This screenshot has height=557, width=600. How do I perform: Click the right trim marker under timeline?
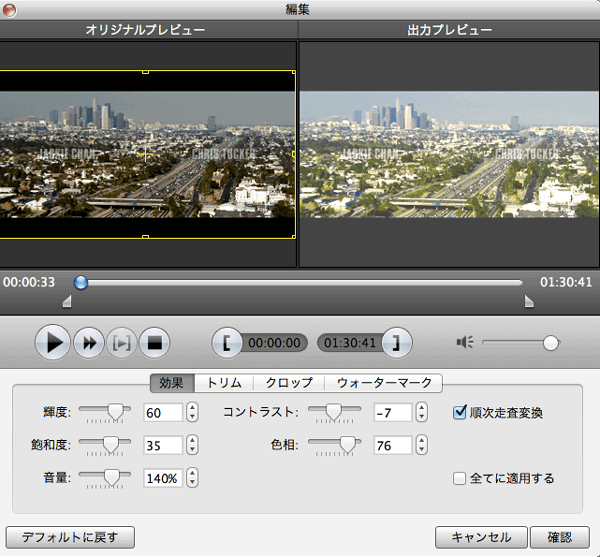coord(529,301)
